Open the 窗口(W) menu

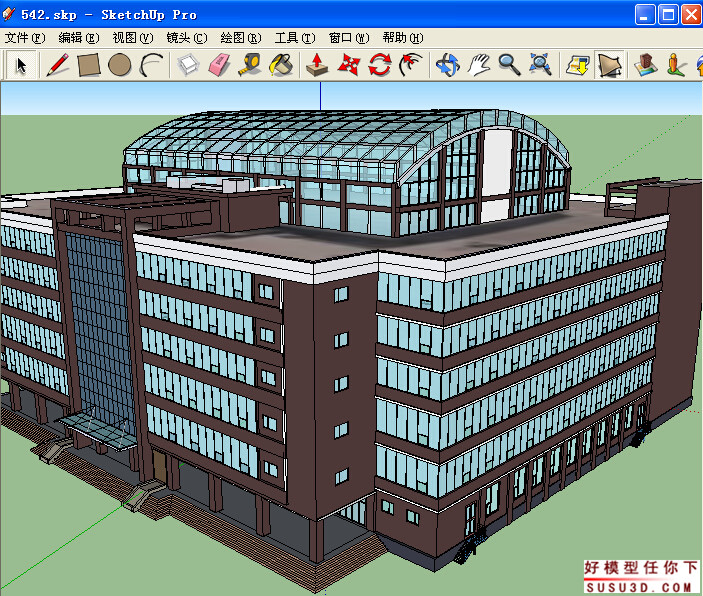[349, 38]
